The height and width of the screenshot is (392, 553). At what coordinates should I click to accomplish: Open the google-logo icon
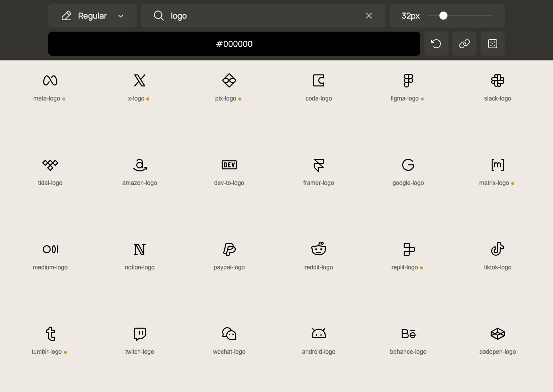pos(408,165)
